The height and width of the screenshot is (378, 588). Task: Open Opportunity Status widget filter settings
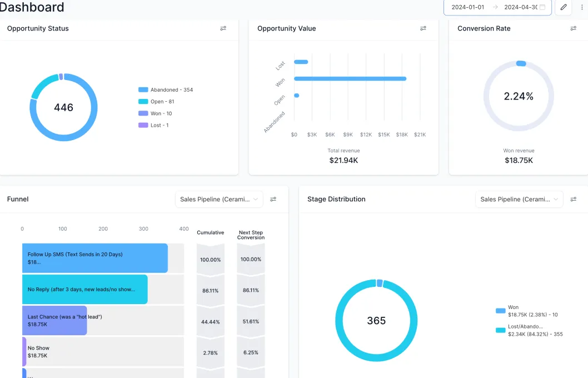[x=223, y=28]
